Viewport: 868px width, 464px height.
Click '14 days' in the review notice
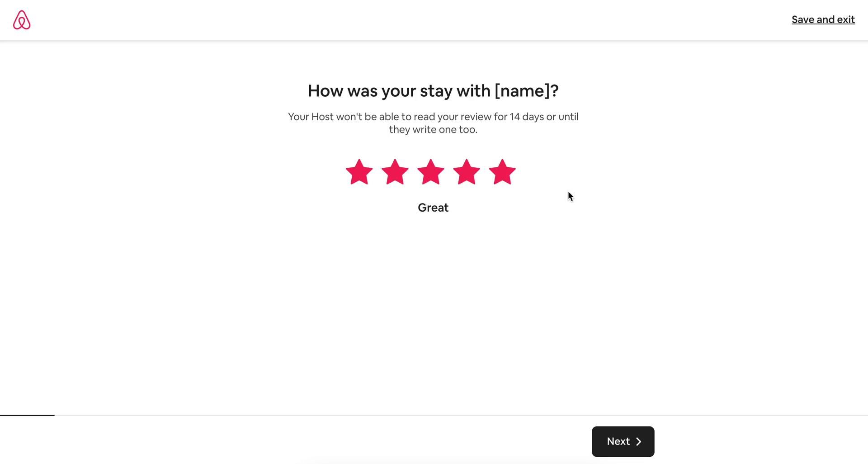[527, 117]
